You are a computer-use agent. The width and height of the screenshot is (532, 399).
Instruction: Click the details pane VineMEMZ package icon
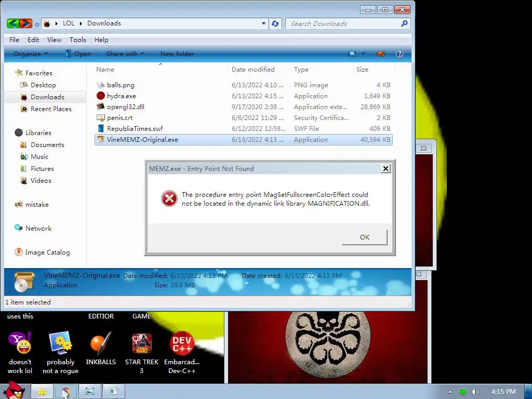point(24,282)
